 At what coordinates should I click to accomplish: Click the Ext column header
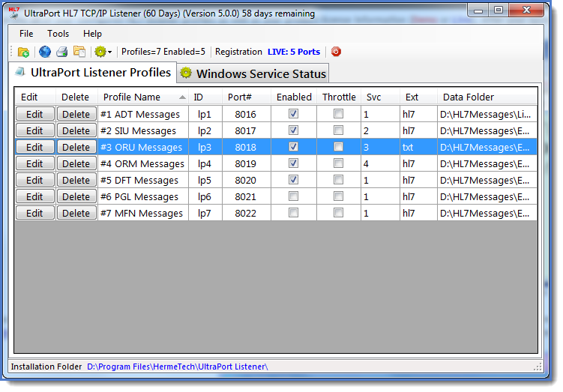click(x=418, y=97)
